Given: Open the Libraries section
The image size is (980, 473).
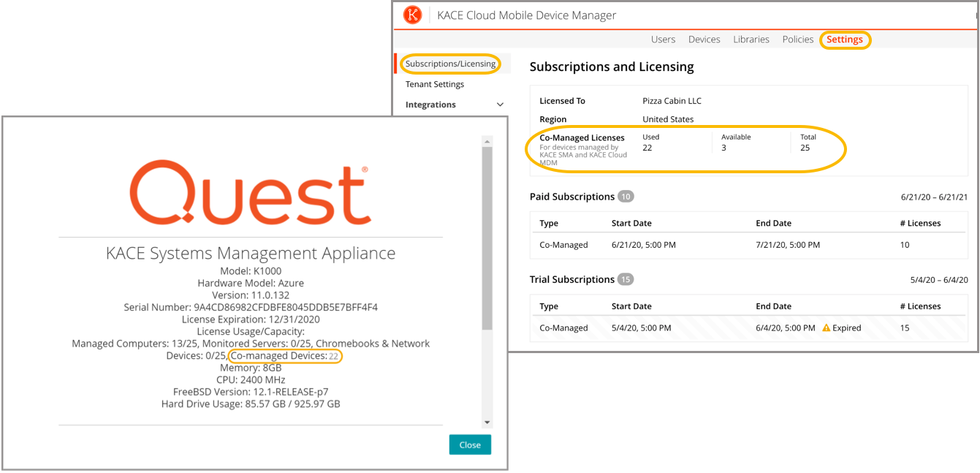Looking at the screenshot, I should tap(751, 39).
